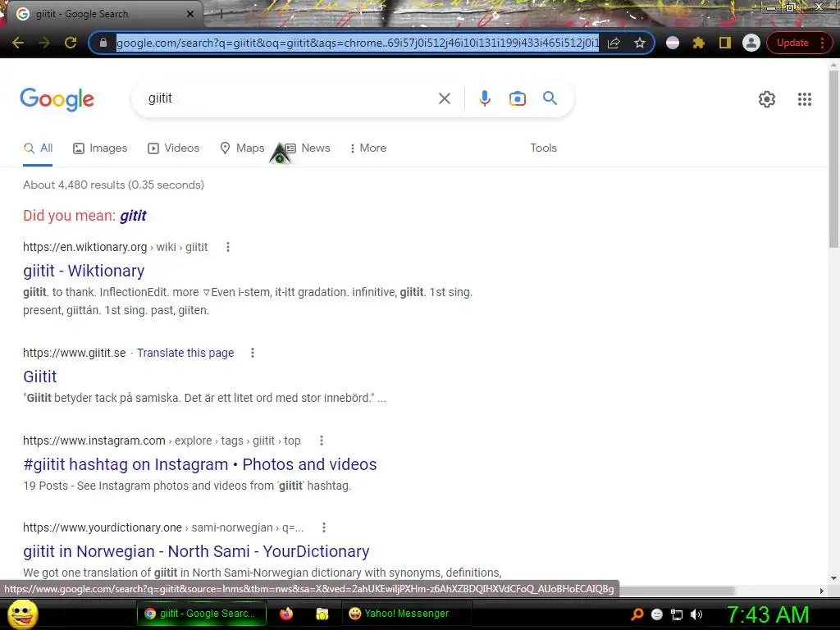Click the Google logo

pyautogui.click(x=57, y=99)
